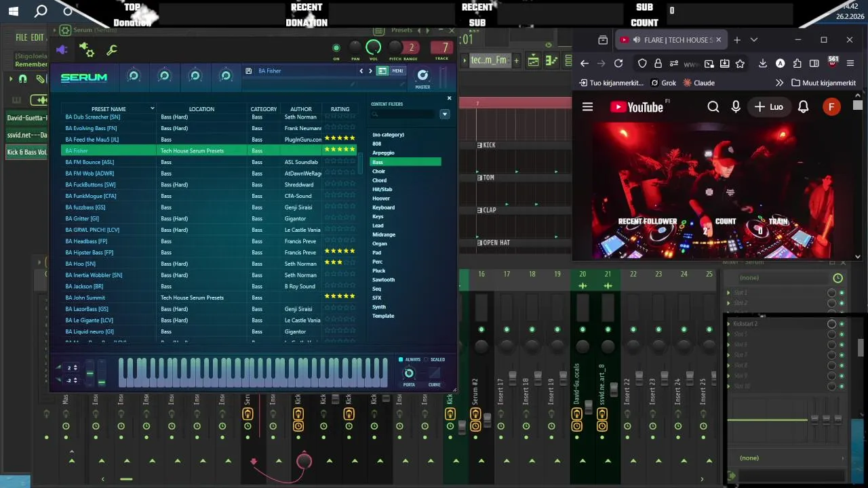Go to previous Serum preset arrow

(361, 70)
